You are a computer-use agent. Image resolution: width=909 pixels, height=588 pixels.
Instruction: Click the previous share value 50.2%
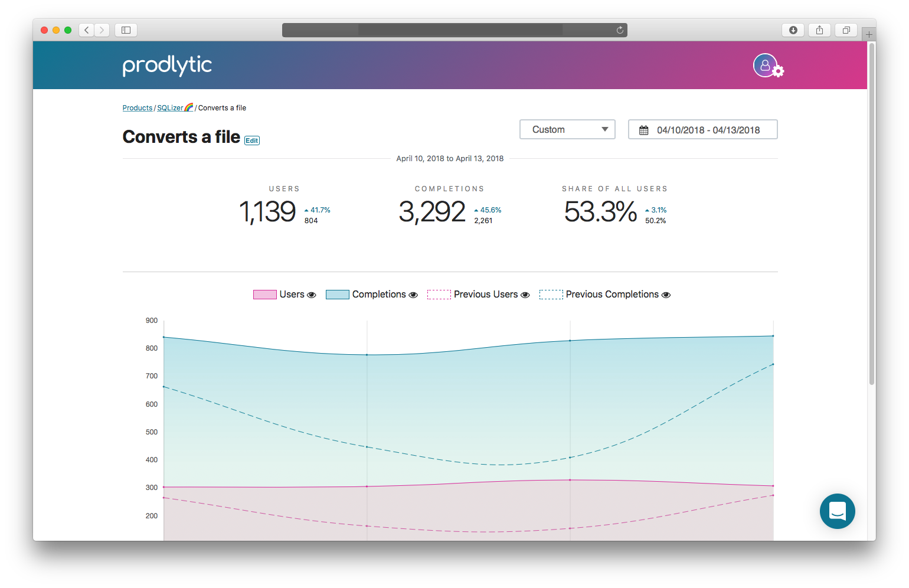(656, 221)
